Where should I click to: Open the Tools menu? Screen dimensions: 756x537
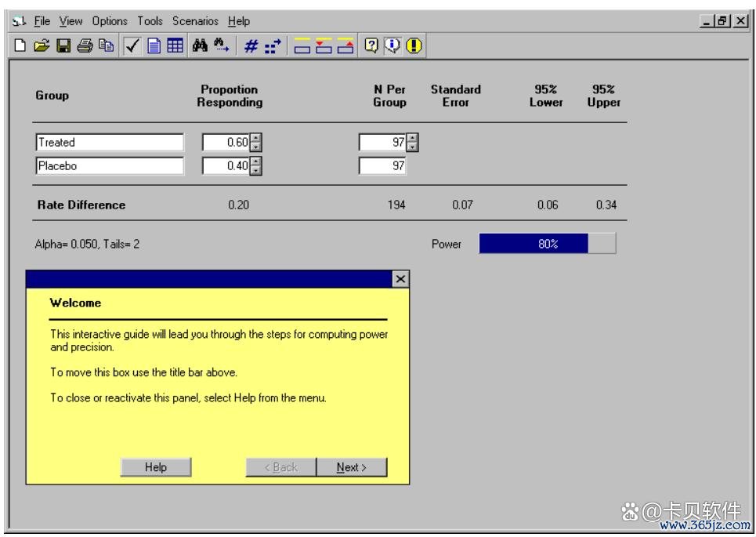pos(150,21)
